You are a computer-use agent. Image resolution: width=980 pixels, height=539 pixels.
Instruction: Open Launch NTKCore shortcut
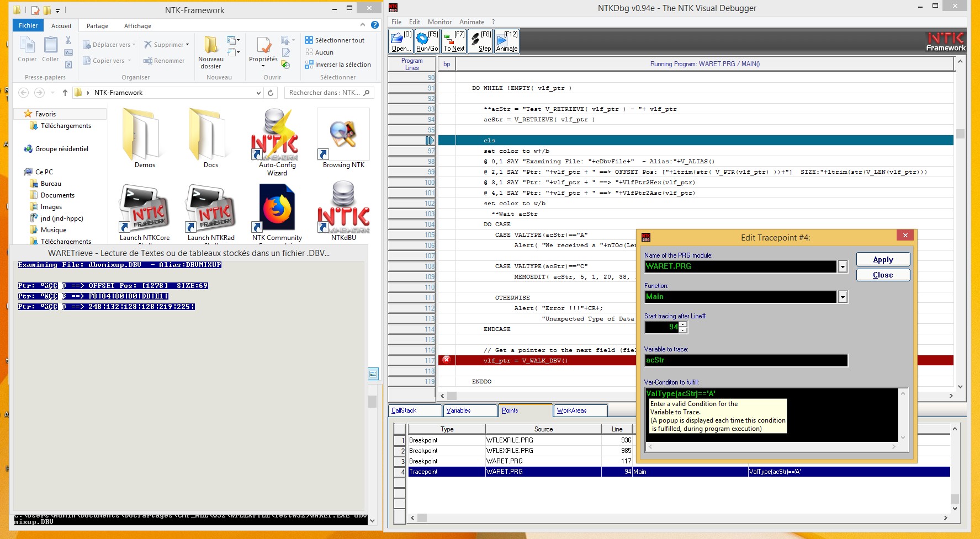coord(145,214)
